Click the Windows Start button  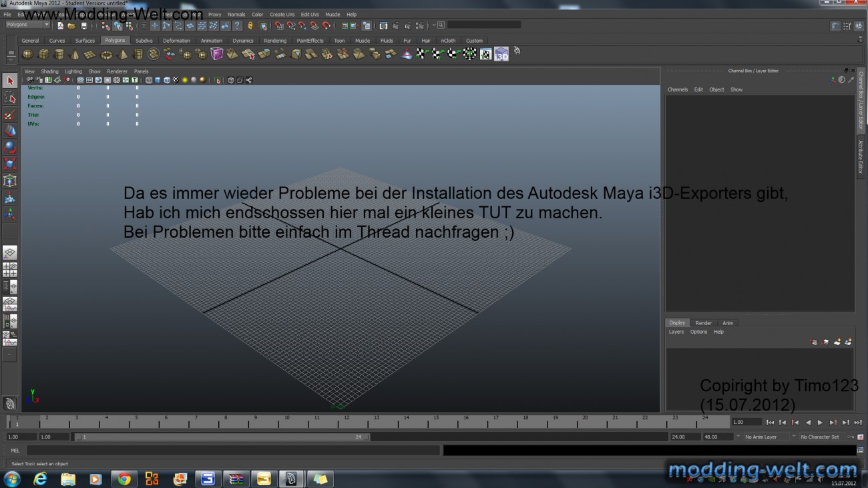(11, 479)
